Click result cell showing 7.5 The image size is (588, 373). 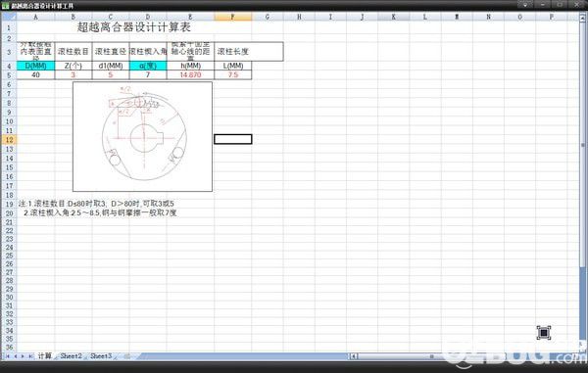233,75
